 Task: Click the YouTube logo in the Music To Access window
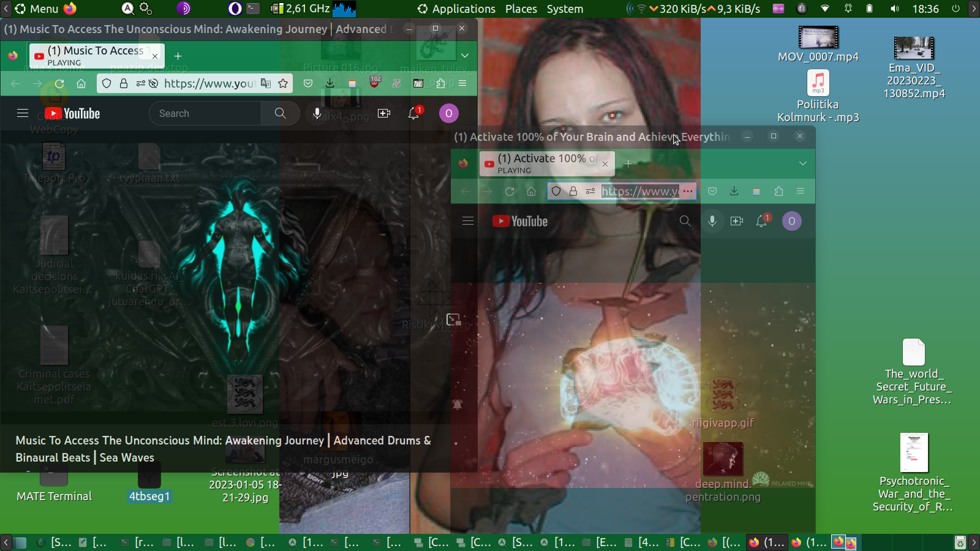[72, 113]
